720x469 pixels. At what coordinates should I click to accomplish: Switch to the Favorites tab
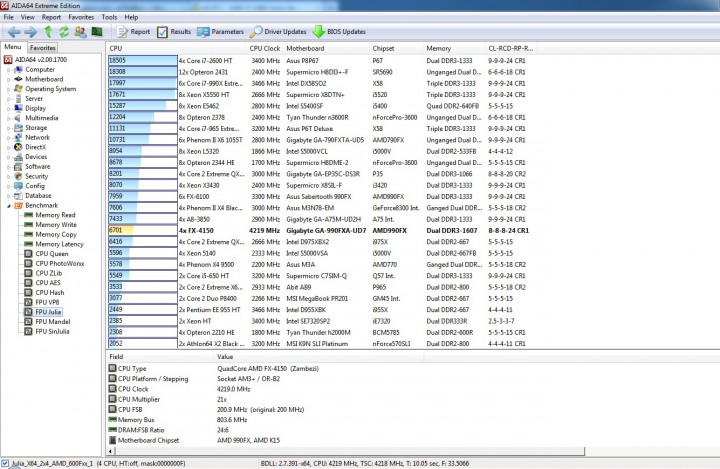tap(43, 48)
